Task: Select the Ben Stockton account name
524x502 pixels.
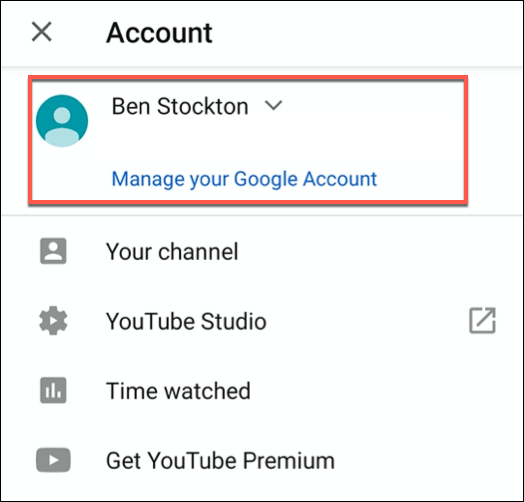Action: point(180,106)
